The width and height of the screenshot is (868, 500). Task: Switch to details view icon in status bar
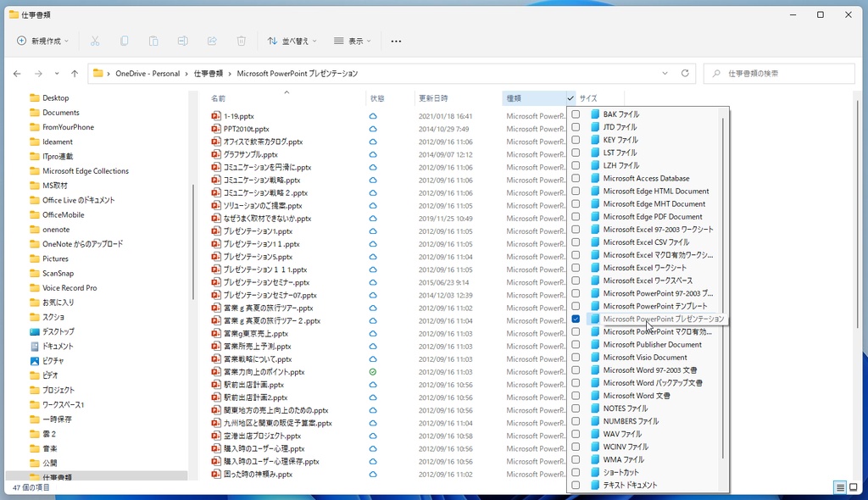tap(840, 487)
